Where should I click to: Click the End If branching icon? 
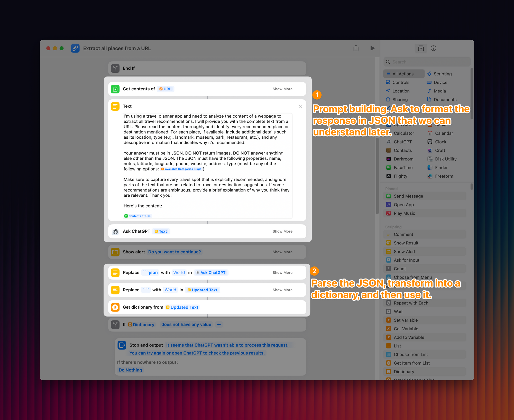point(115,68)
